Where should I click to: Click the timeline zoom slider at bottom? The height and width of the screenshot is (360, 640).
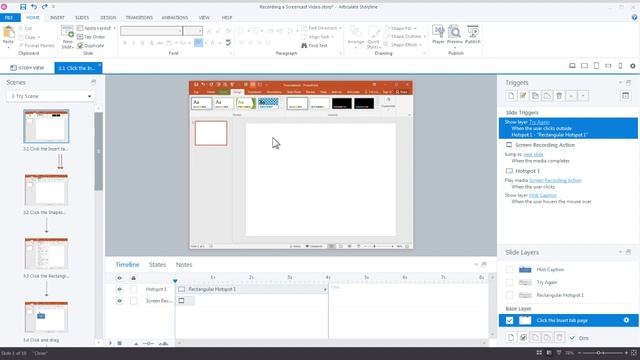(x=149, y=343)
